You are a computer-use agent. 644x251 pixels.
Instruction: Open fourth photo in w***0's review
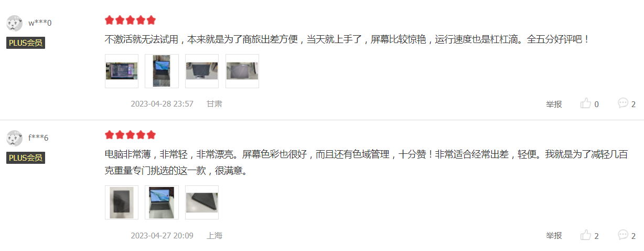click(x=242, y=71)
